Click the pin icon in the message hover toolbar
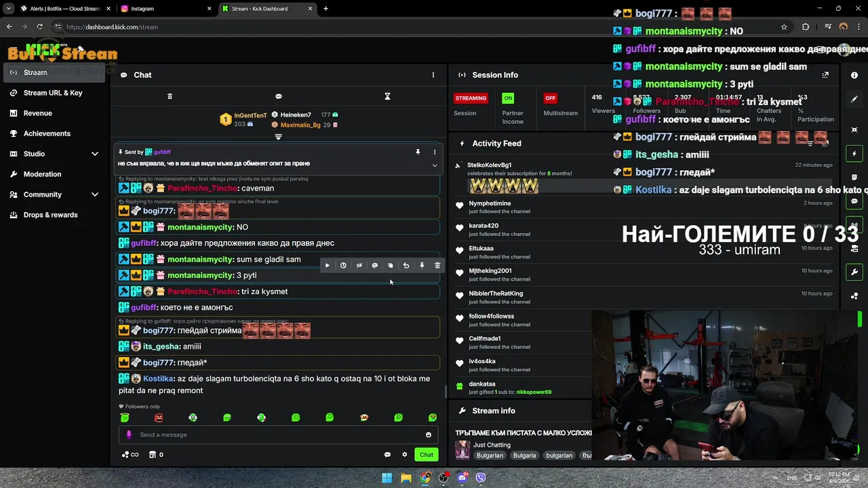This screenshot has height=488, width=868. coord(422,266)
